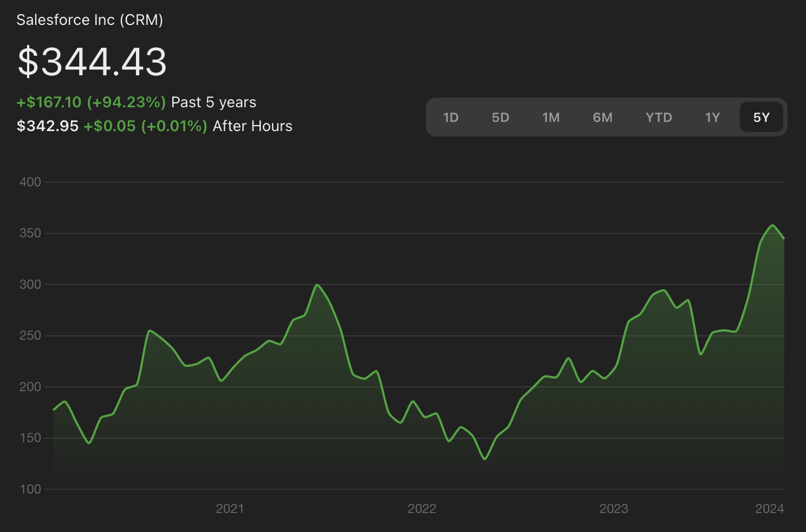
Task: Click the 100 y-axis label
Action: [x=30, y=489]
